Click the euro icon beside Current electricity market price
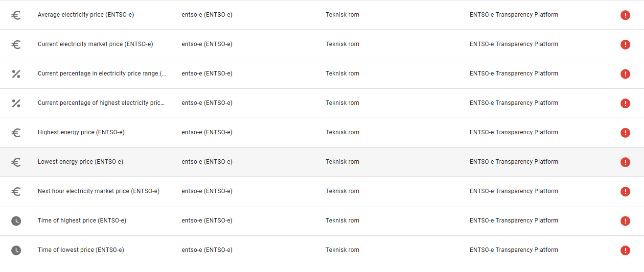Viewport: 644px width, 272px height. (x=16, y=45)
